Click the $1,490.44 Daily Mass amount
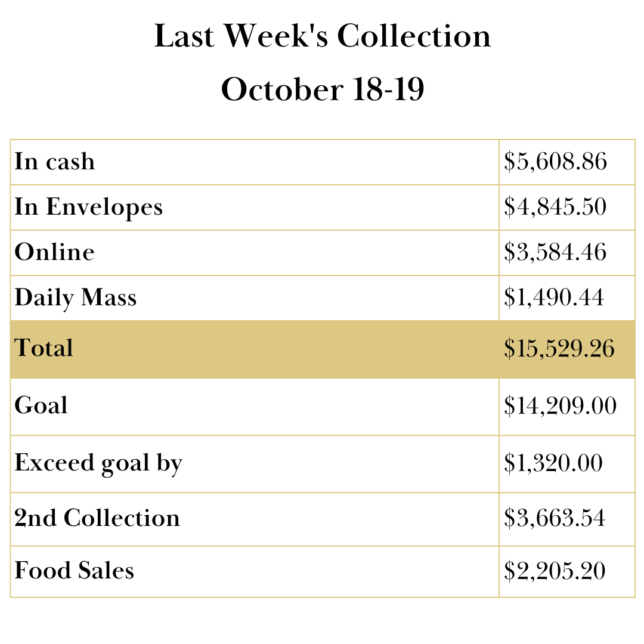644x644 pixels. 554,298
